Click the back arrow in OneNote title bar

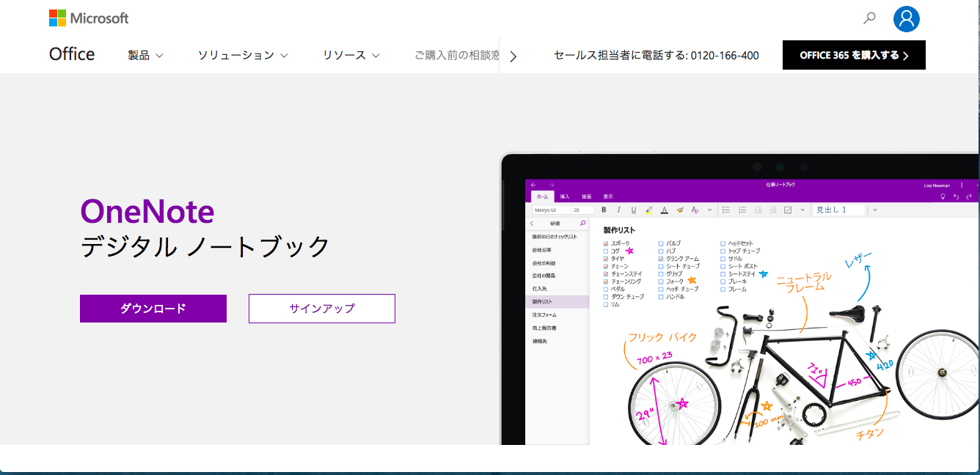click(534, 185)
